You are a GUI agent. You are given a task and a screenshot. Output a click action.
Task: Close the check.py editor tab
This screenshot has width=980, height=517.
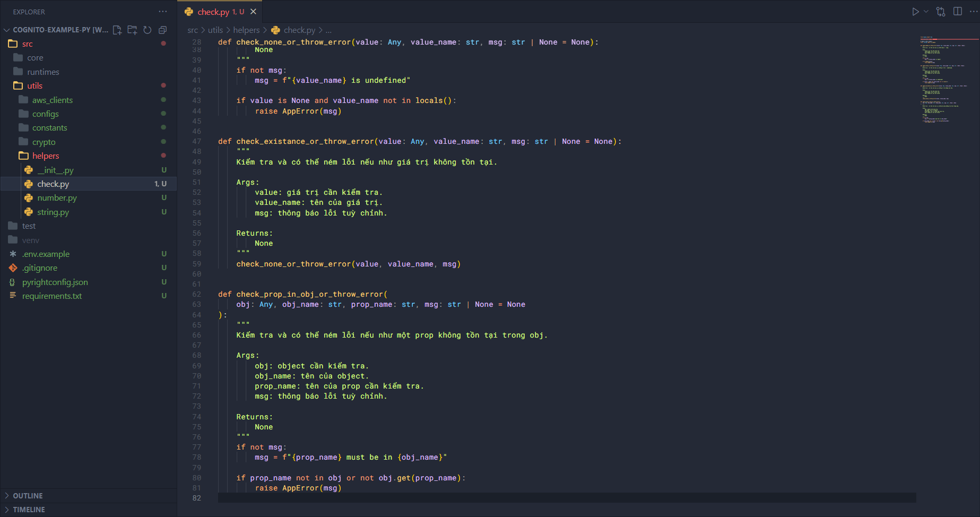(x=254, y=12)
